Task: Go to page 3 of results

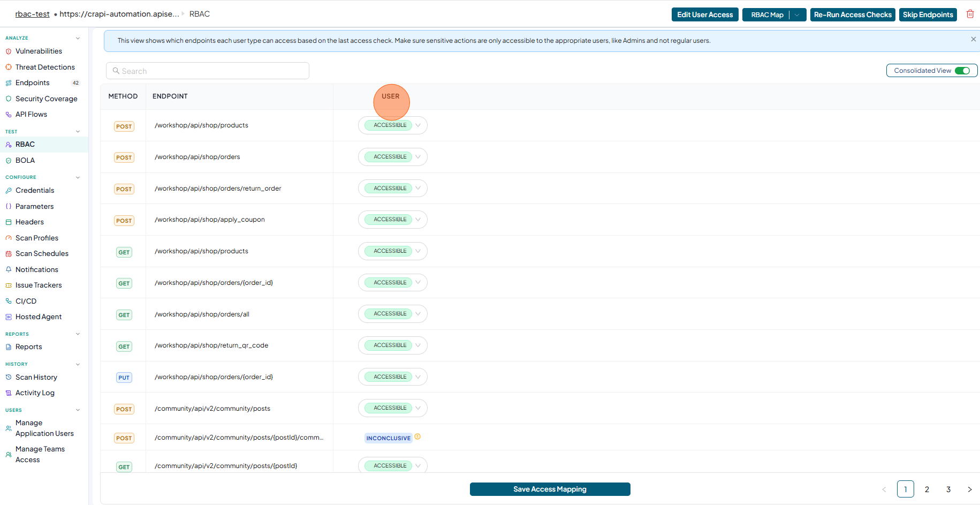Action: [x=948, y=489]
